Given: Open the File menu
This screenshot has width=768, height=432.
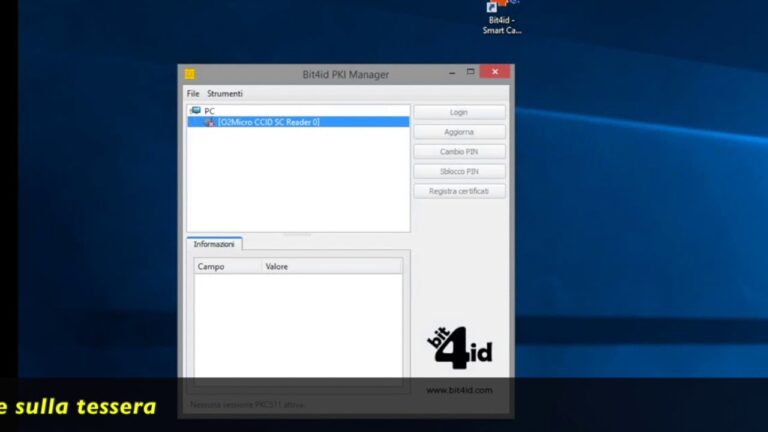Looking at the screenshot, I should coord(193,94).
